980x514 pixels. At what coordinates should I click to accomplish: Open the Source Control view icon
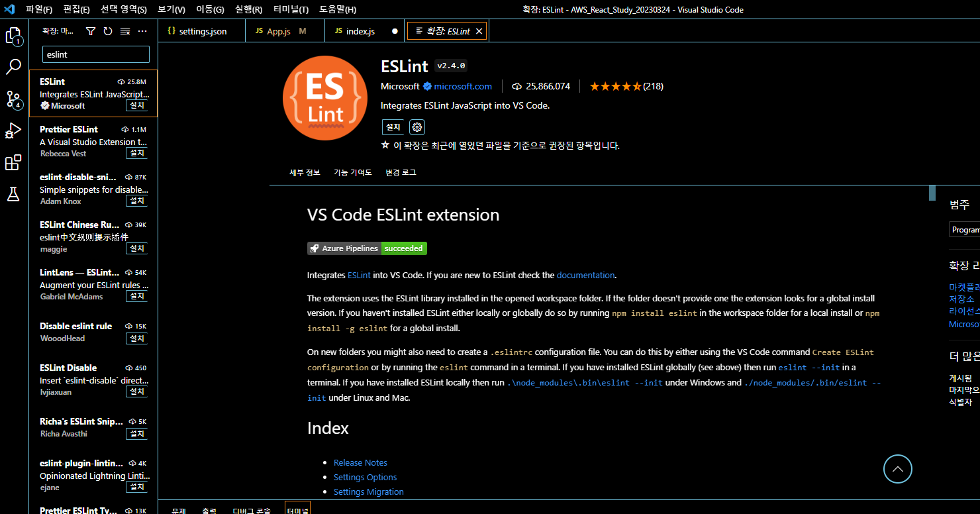point(13,99)
